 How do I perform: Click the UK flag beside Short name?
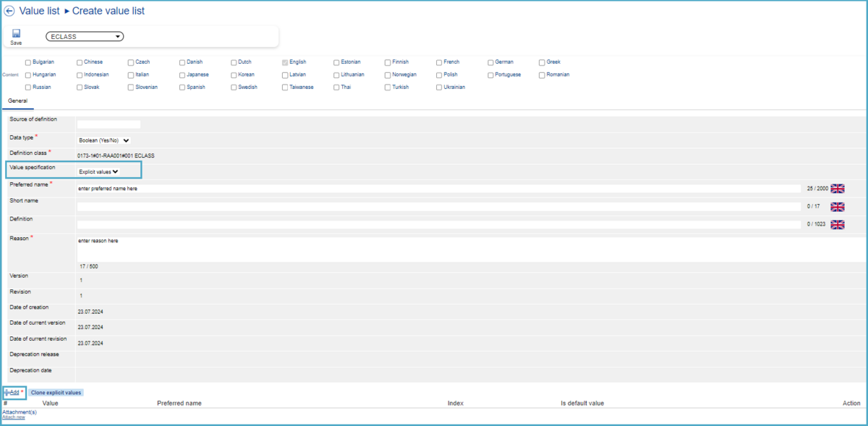click(838, 207)
